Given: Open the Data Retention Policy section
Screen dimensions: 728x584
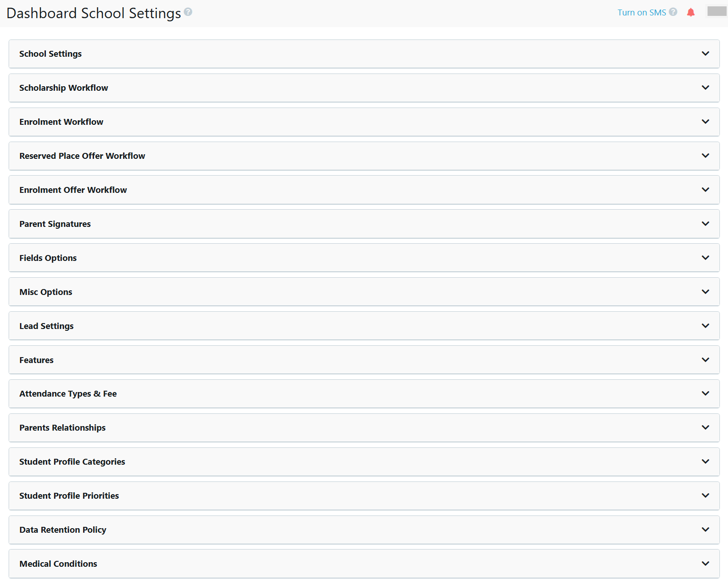Looking at the screenshot, I should coord(705,530).
